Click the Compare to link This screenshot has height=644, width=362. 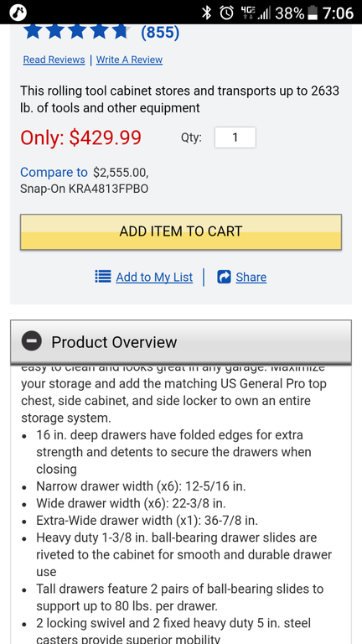pyautogui.click(x=54, y=172)
